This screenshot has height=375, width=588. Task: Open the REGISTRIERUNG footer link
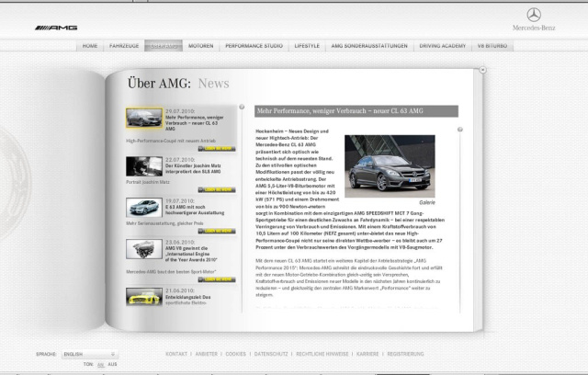point(405,354)
